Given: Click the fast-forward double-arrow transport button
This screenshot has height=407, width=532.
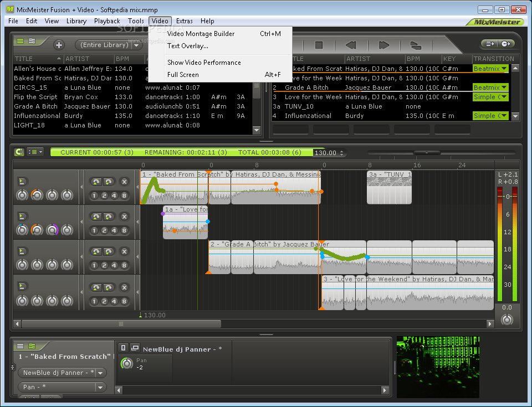Looking at the screenshot, I should pyautogui.click(x=383, y=45).
